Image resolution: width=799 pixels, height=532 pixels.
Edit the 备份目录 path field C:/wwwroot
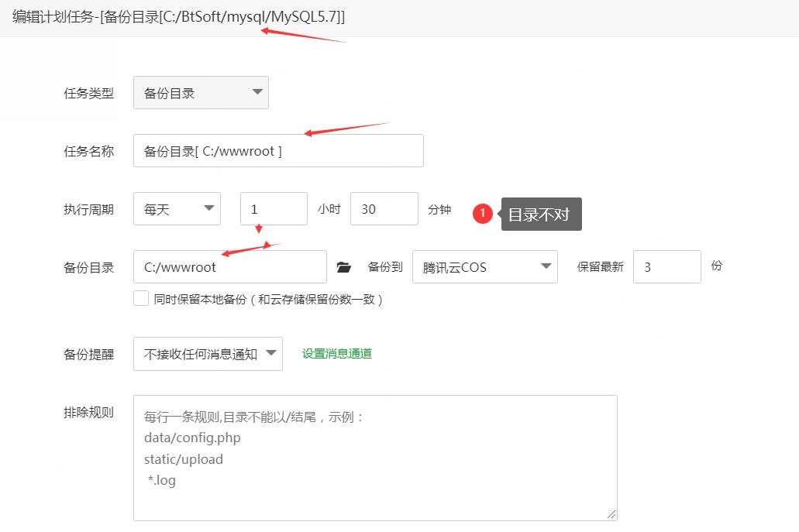click(x=230, y=266)
